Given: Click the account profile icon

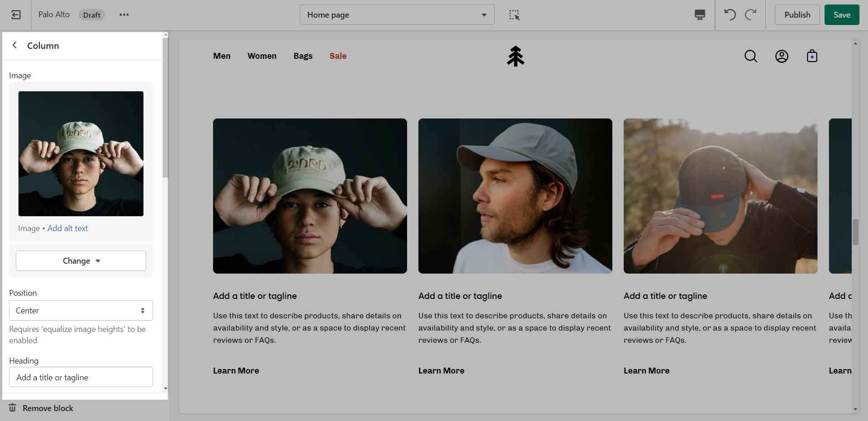Looking at the screenshot, I should [x=781, y=56].
